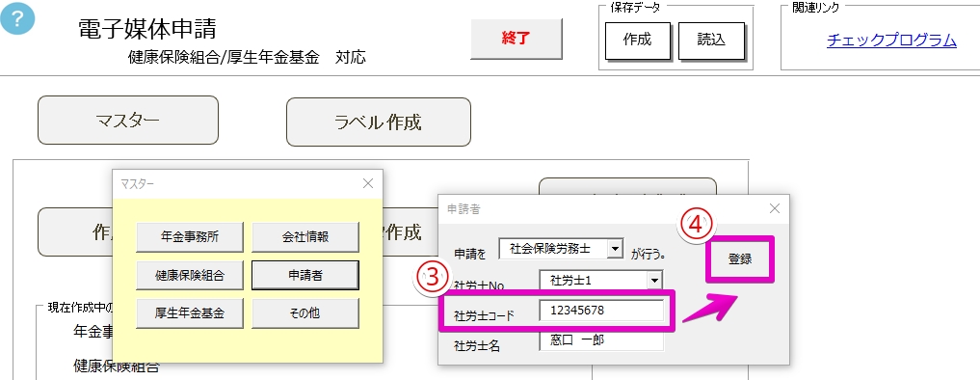The image size is (980, 380).
Task: Open the blue question mark help icon
Action: coord(17,18)
